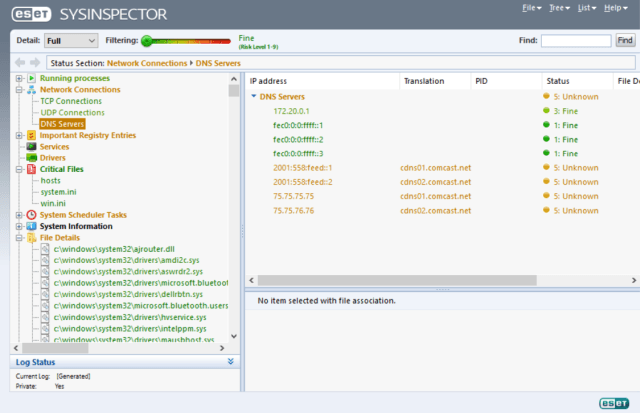Collapse the Log Status panel
The image size is (640, 413).
pos(231,362)
